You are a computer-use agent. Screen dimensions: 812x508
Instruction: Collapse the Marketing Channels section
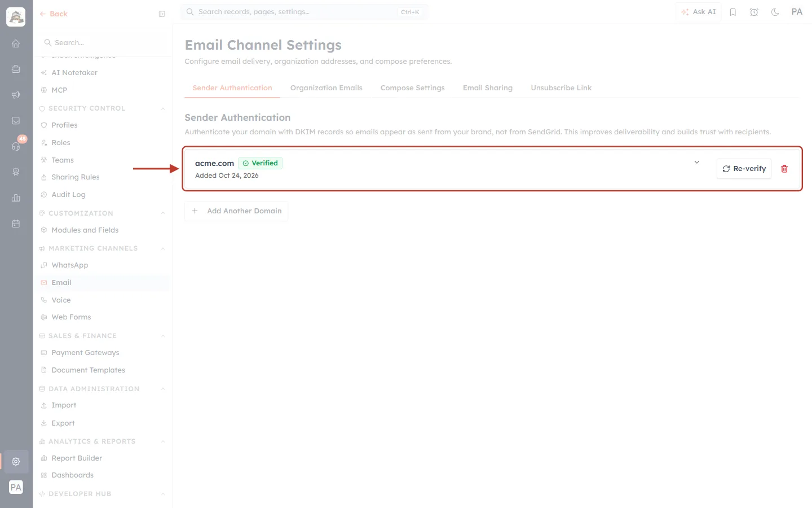pyautogui.click(x=163, y=248)
